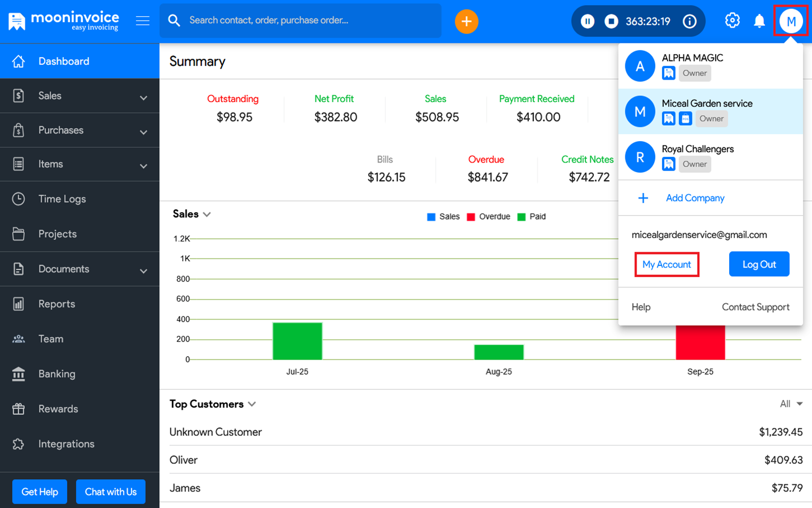
Task: Click the M profile avatar
Action: click(x=791, y=21)
